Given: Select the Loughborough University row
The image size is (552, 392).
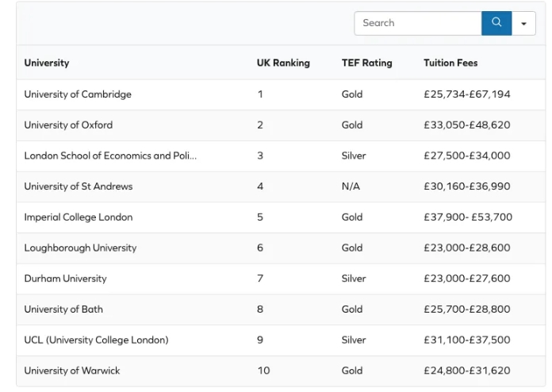Looking at the screenshot, I should click(x=80, y=248).
